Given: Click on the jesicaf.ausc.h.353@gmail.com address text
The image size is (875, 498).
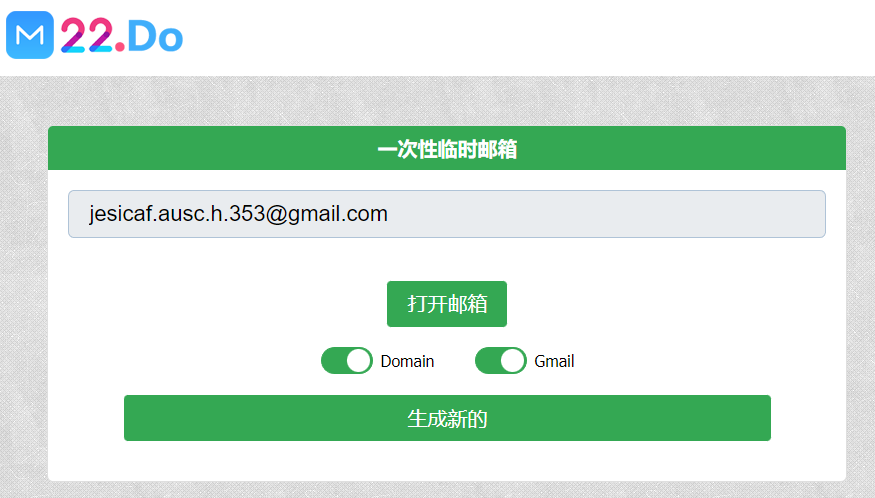Looking at the screenshot, I should click(x=238, y=214).
